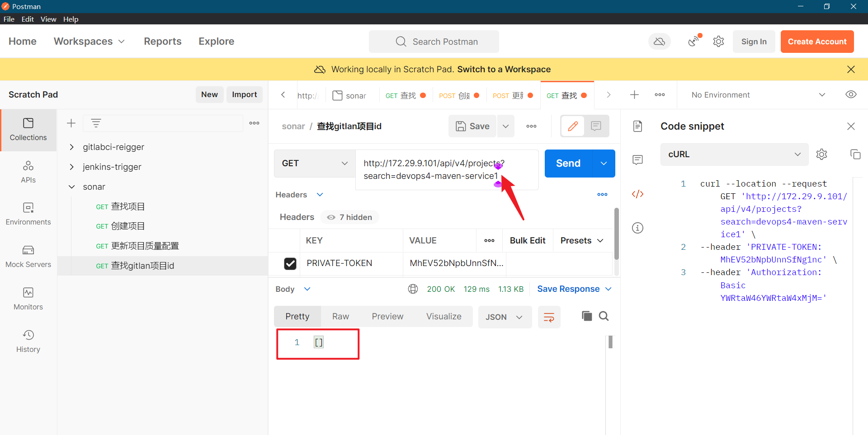Image resolution: width=868 pixels, height=435 pixels.
Task: Uncheck the PRIVATE-TOKEN header checkbox
Action: (x=290, y=263)
